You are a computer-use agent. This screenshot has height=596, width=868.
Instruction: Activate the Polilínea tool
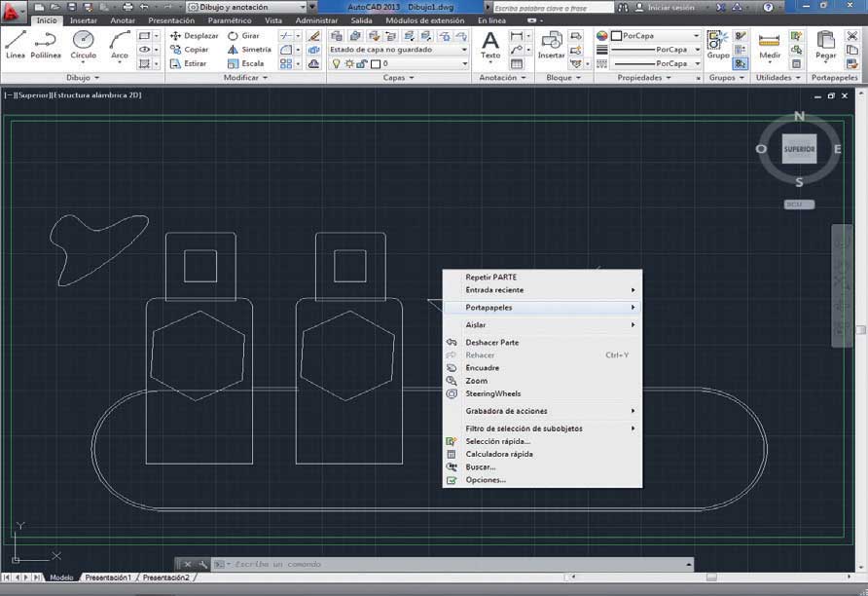[46, 44]
